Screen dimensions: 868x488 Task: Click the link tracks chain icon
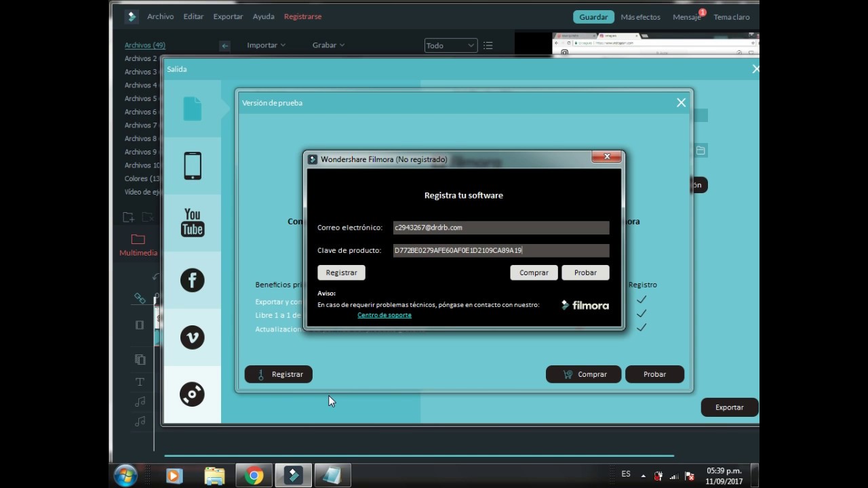pos(140,298)
